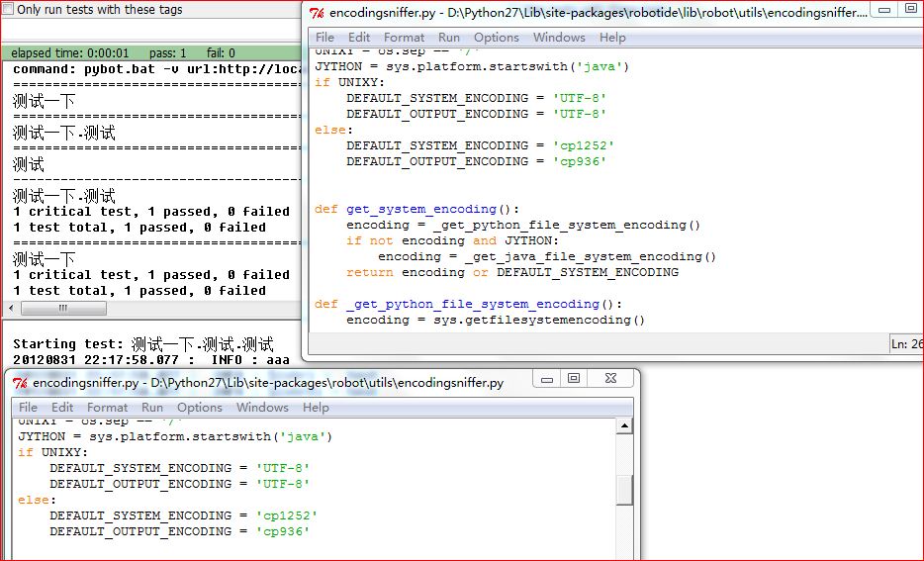Click the vertical scrollbar thumb in lower editor

click(x=623, y=490)
